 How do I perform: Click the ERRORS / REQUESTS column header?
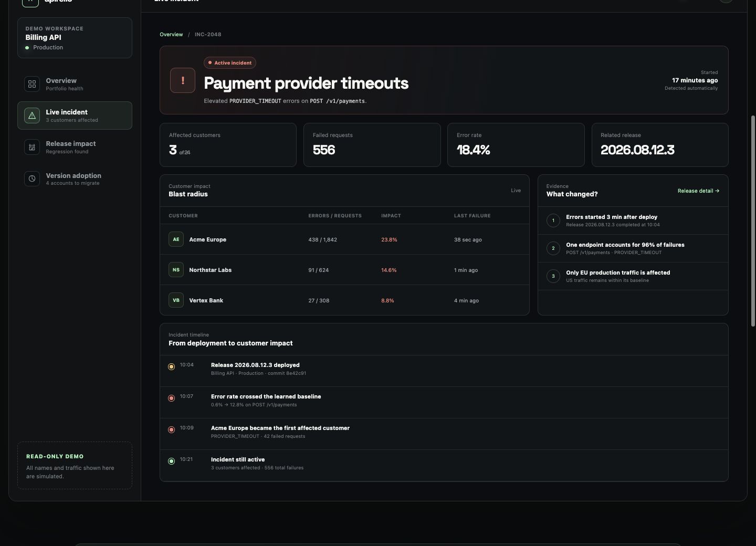(x=335, y=216)
